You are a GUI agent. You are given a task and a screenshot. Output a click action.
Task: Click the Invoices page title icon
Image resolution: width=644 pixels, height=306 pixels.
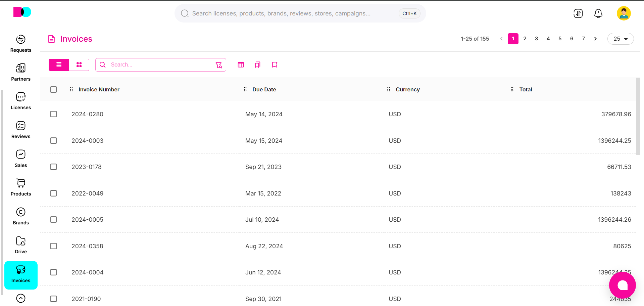[x=52, y=39]
